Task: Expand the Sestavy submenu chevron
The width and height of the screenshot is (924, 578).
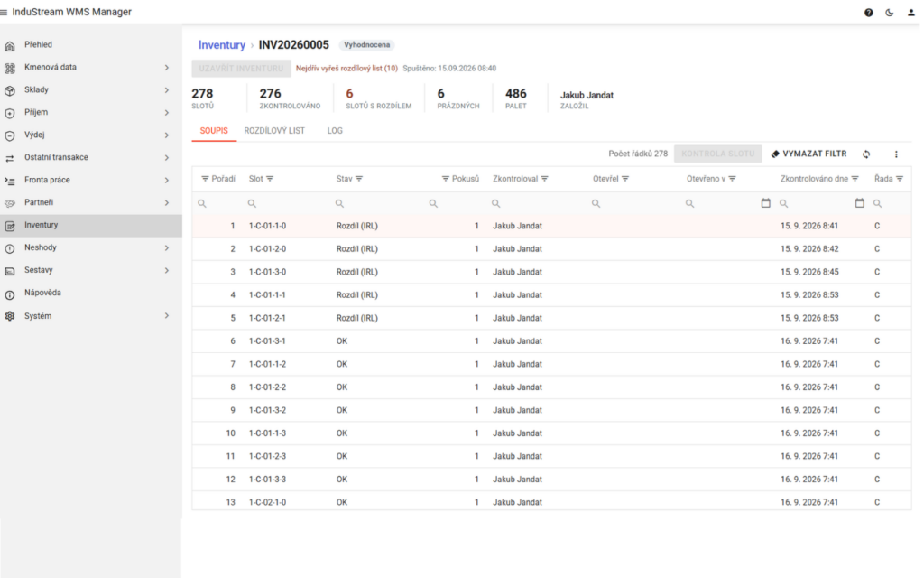Action: pyautogui.click(x=167, y=271)
